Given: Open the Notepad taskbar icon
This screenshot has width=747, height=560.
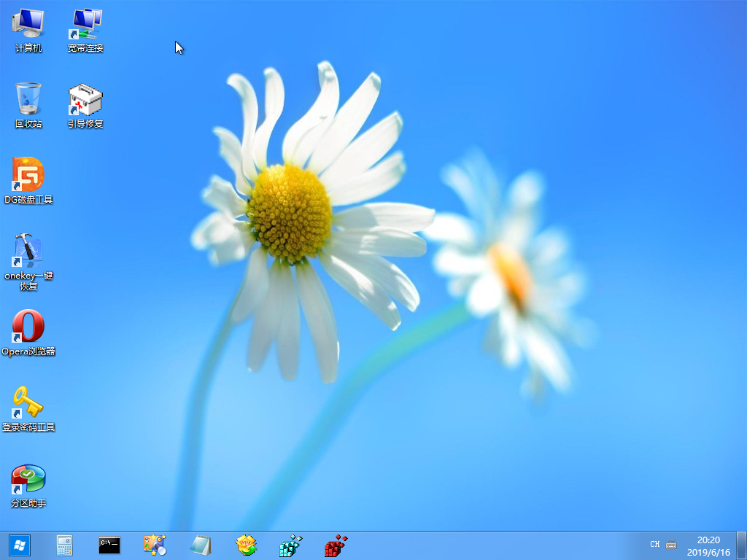Looking at the screenshot, I should tap(200, 545).
